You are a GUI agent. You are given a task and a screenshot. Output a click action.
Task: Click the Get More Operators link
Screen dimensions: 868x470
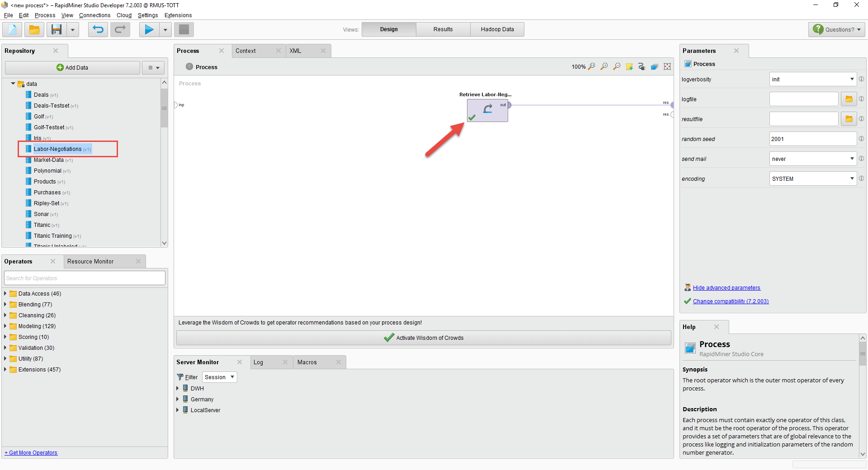[x=31, y=453]
